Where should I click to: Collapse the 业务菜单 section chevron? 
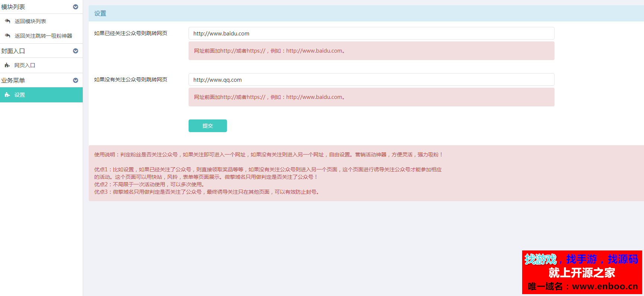point(76,80)
